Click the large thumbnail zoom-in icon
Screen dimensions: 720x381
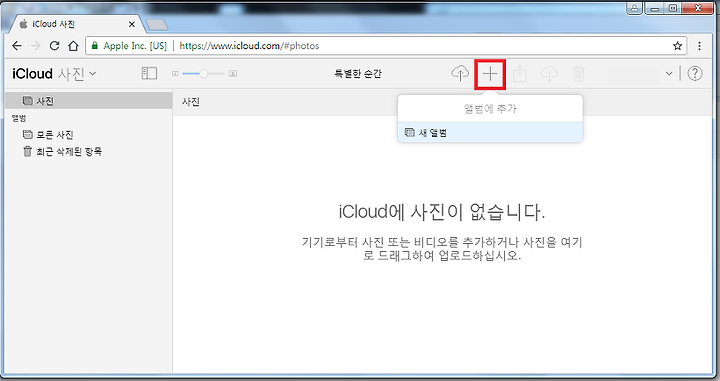click(x=233, y=73)
